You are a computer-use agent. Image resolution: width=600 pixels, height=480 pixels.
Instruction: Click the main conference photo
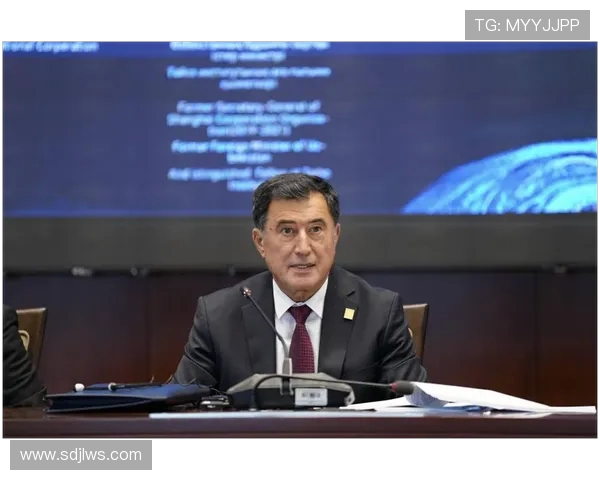(x=300, y=240)
